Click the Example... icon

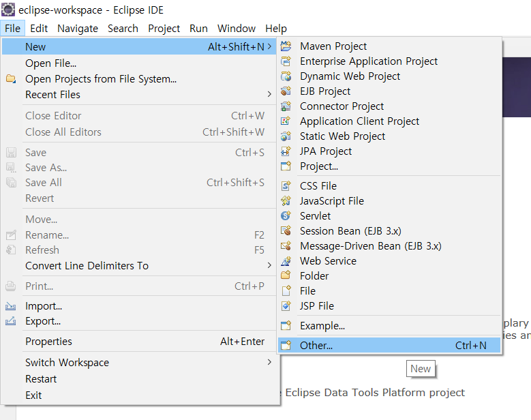click(286, 326)
